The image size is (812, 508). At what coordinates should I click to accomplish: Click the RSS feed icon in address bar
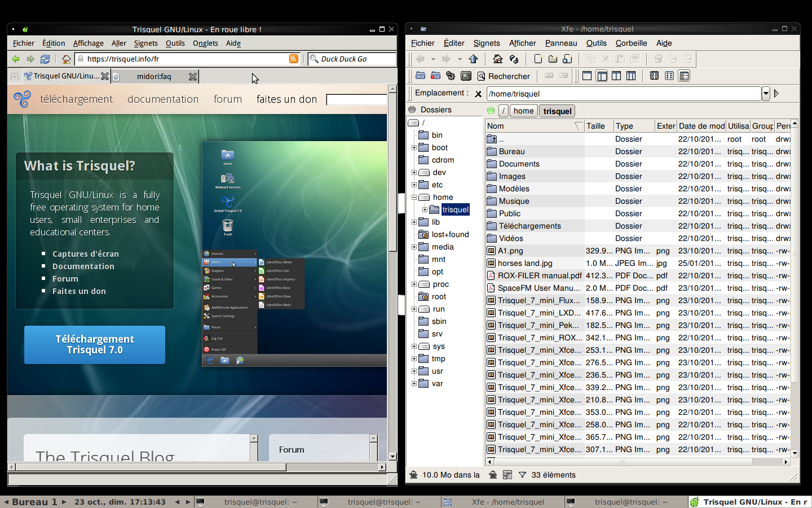pyautogui.click(x=294, y=59)
